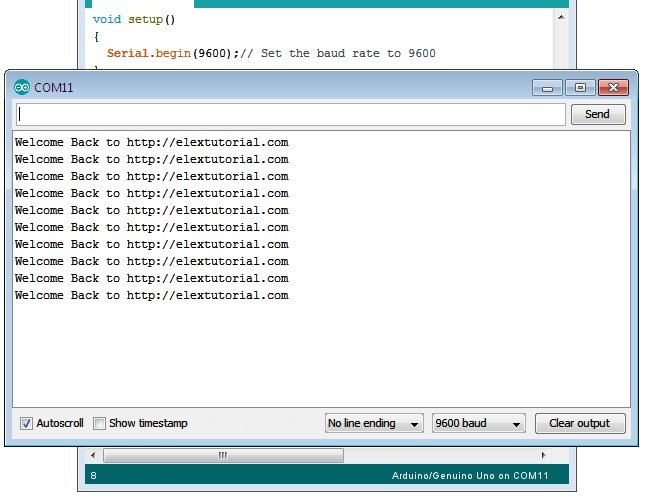
Task: Click the COM11 window title text
Action: point(54,88)
